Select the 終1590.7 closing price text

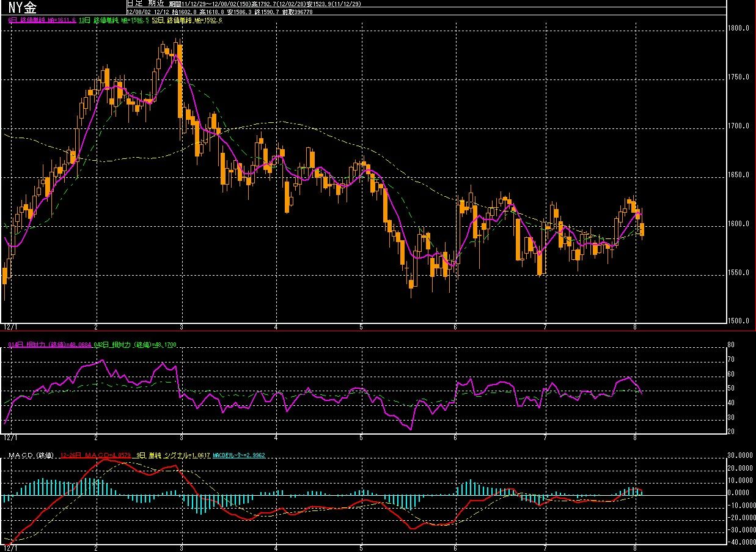[x=266, y=12]
